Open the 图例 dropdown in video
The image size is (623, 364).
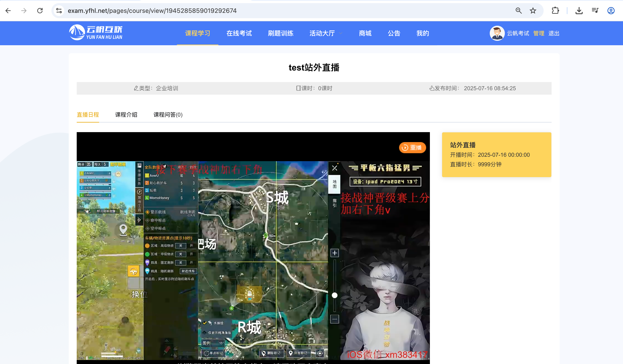(213, 343)
